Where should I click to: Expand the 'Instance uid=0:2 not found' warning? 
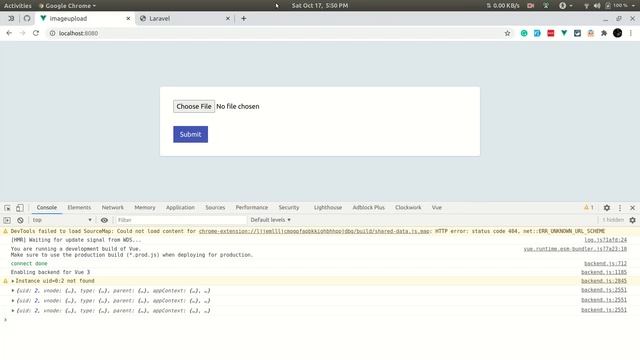[x=13, y=281]
